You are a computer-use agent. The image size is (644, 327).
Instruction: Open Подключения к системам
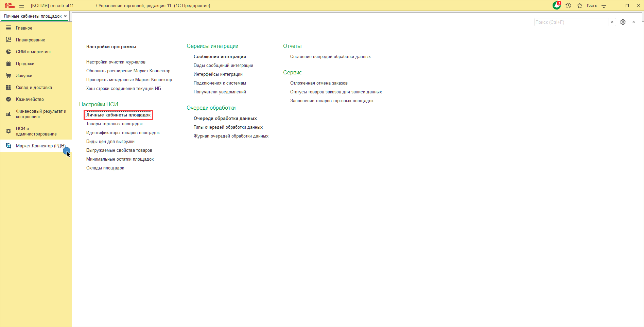220,83
